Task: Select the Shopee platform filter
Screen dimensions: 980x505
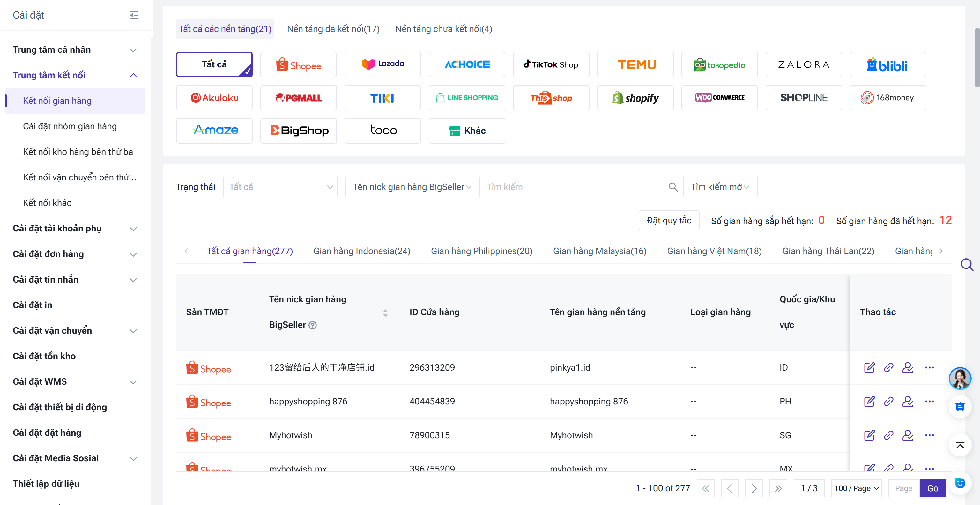Action: [298, 65]
